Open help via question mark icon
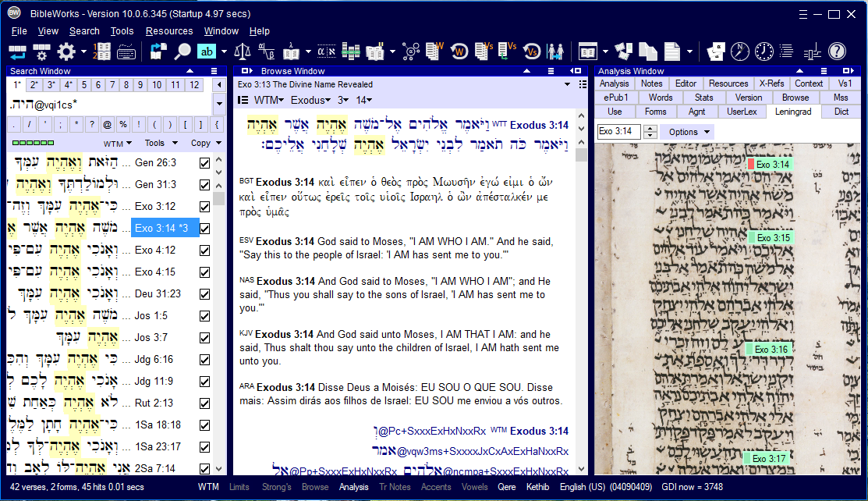 click(837, 52)
